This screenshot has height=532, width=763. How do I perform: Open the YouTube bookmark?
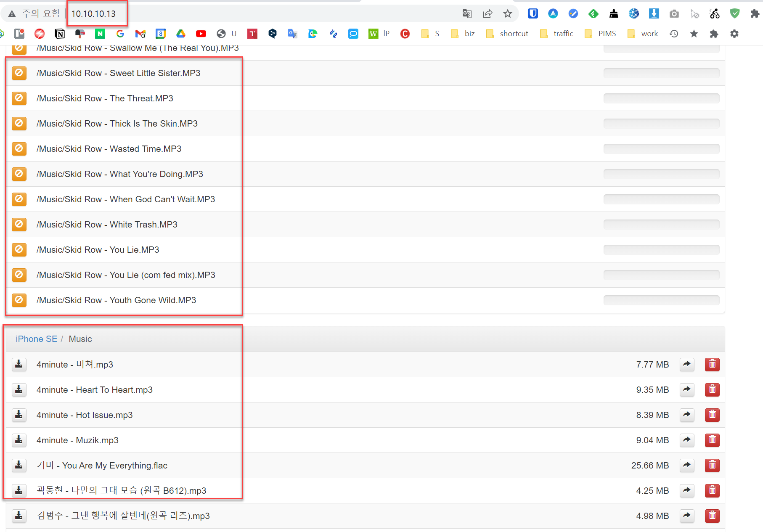[x=201, y=34]
